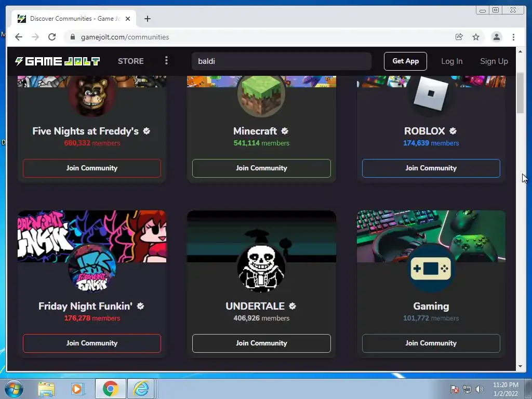This screenshot has height=399, width=532.
Task: Click the Sign Up link
Action: tap(494, 61)
